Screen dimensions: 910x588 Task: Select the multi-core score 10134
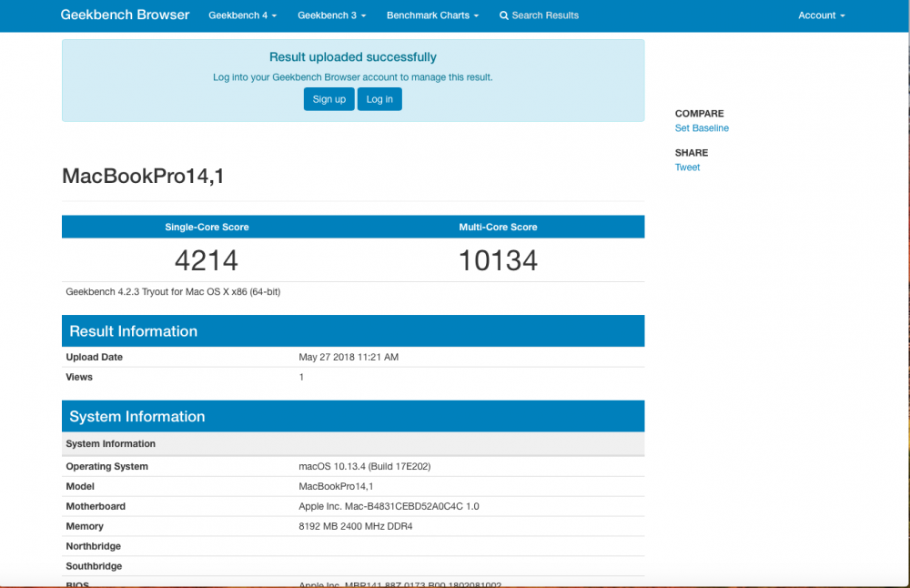[498, 260]
